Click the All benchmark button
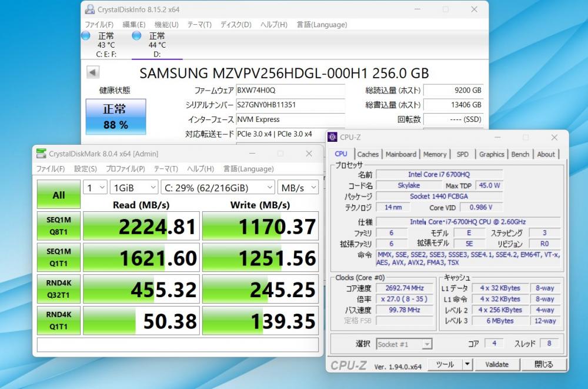The image size is (588, 389). pyautogui.click(x=58, y=194)
